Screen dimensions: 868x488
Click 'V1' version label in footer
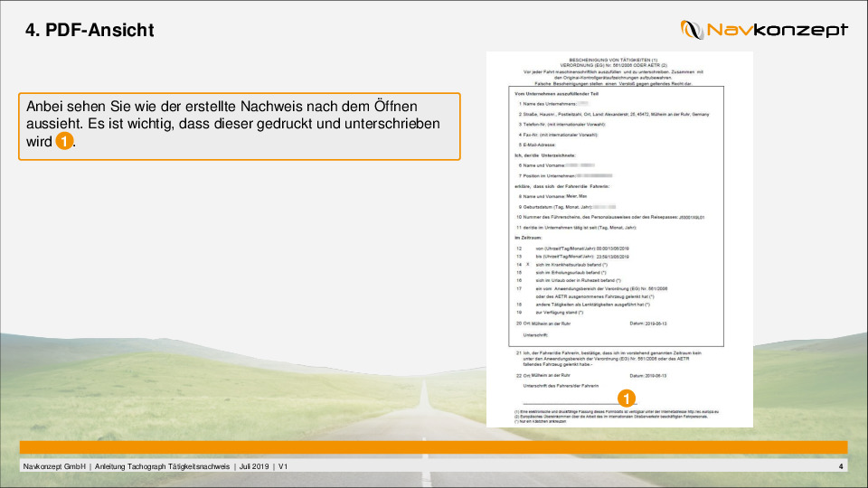283,466
